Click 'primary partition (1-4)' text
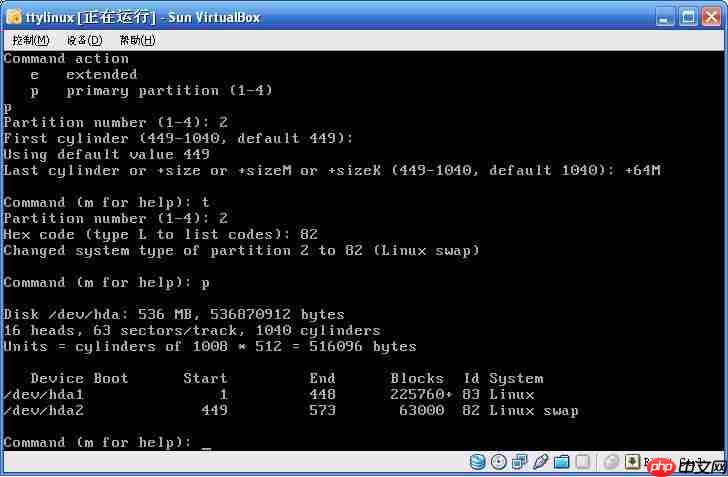728x477 pixels. click(169, 91)
